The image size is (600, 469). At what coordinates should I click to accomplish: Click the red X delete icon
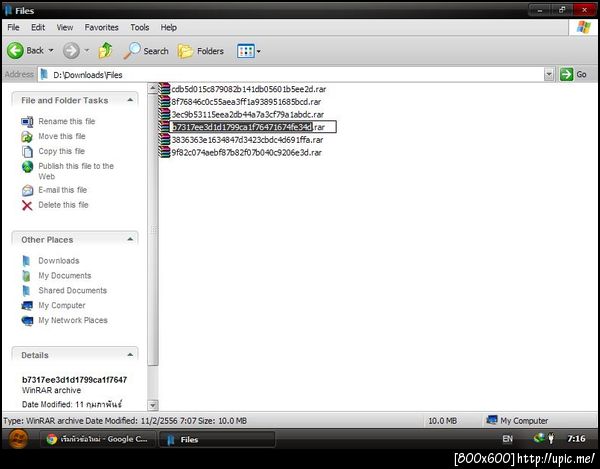tap(27, 205)
